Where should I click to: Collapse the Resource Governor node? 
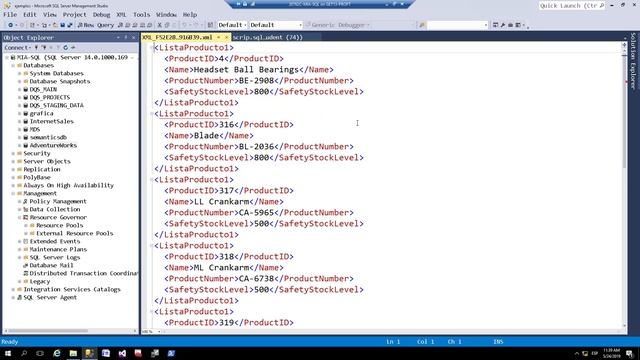(20, 218)
